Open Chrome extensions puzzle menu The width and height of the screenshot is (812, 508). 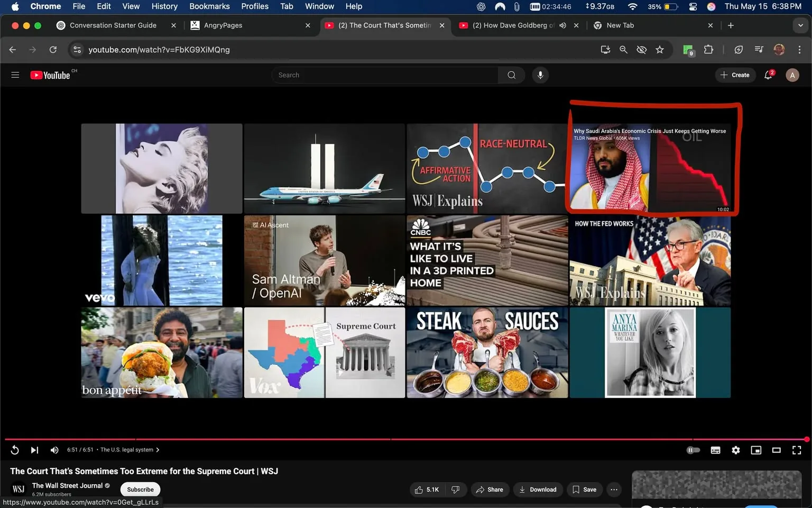coord(708,49)
